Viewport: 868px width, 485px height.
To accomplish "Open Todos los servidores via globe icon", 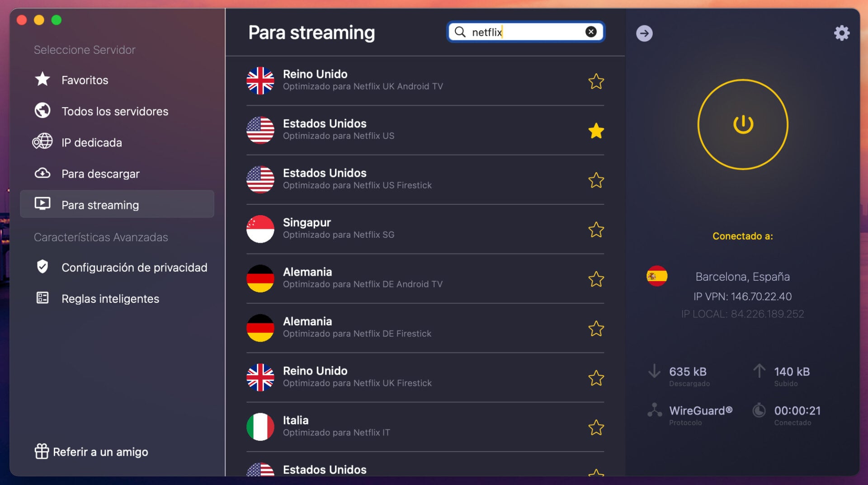I will [42, 111].
